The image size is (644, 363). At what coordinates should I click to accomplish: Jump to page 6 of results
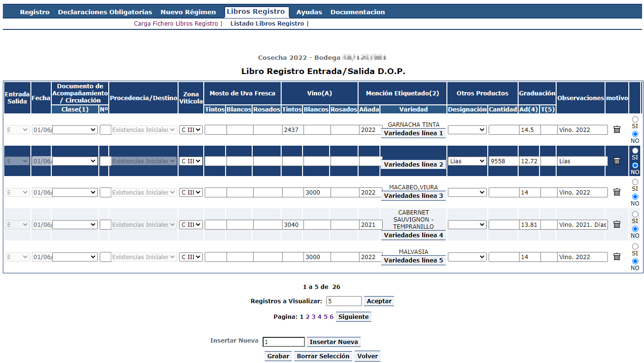point(331,317)
